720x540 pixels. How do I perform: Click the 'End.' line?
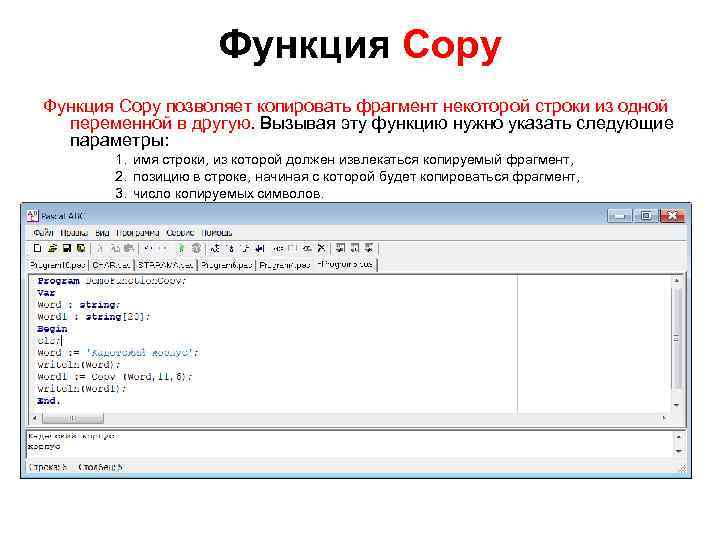click(48, 401)
